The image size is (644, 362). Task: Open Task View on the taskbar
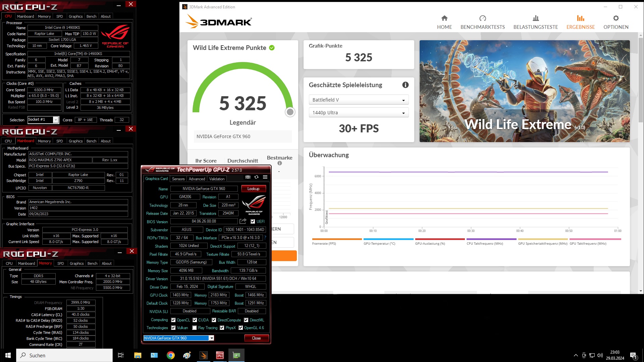tap(121, 355)
